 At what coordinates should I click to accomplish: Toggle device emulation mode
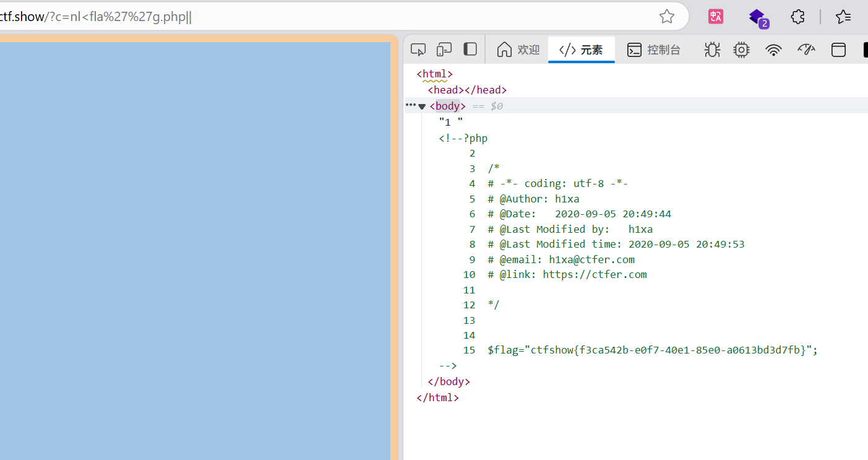444,50
